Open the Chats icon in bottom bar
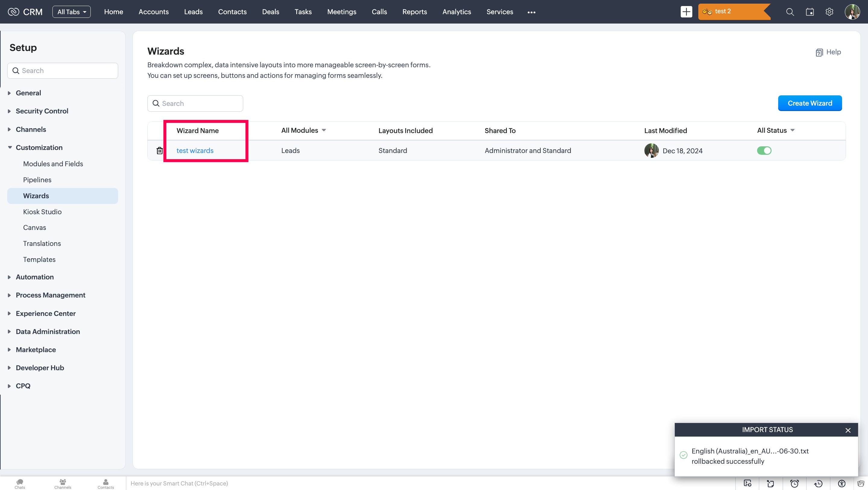Image resolution: width=868 pixels, height=490 pixels. [20, 483]
